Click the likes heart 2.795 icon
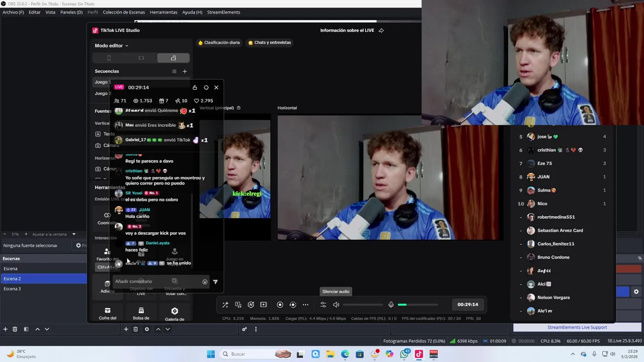This screenshot has width=644, height=362. (x=203, y=101)
